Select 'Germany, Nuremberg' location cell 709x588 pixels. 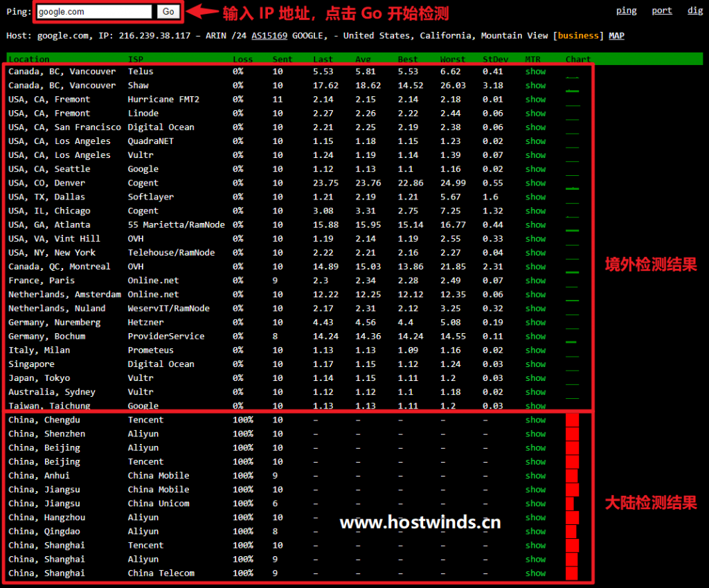pyautogui.click(x=54, y=322)
